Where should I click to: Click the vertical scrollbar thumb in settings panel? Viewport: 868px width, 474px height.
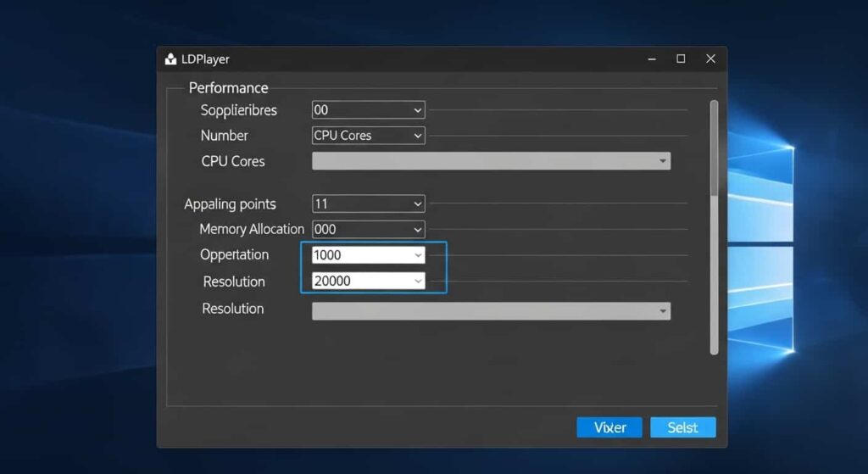coord(714,148)
